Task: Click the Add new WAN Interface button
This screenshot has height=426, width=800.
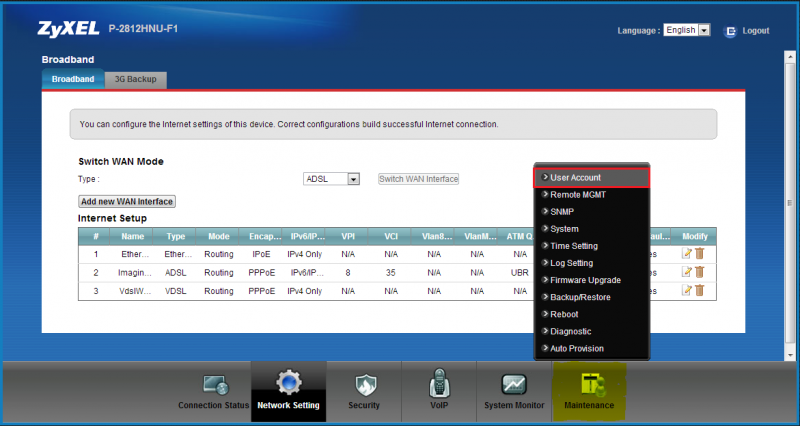Action: 127,202
